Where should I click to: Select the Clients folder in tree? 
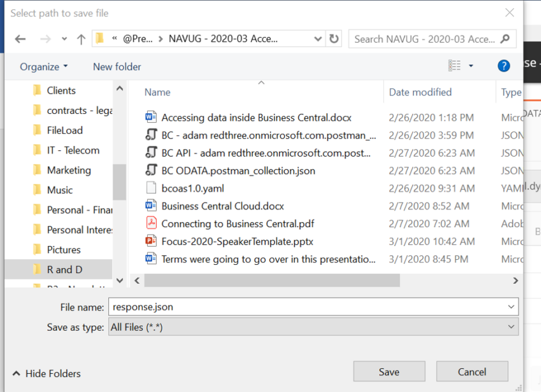[x=61, y=91]
